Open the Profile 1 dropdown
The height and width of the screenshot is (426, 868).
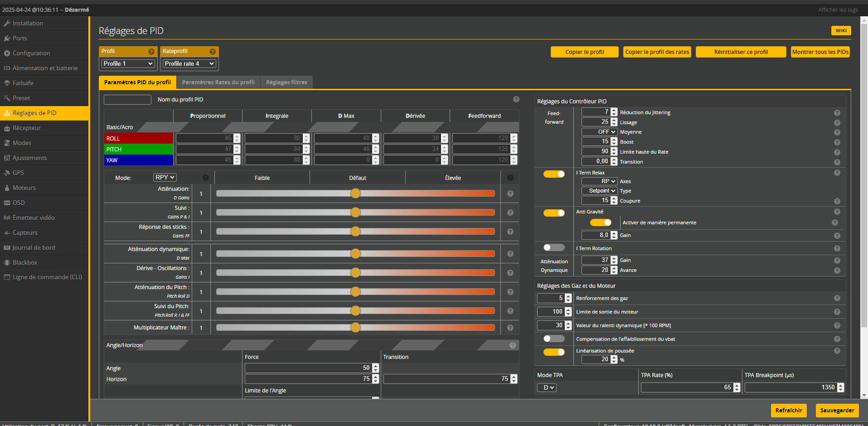[128, 64]
